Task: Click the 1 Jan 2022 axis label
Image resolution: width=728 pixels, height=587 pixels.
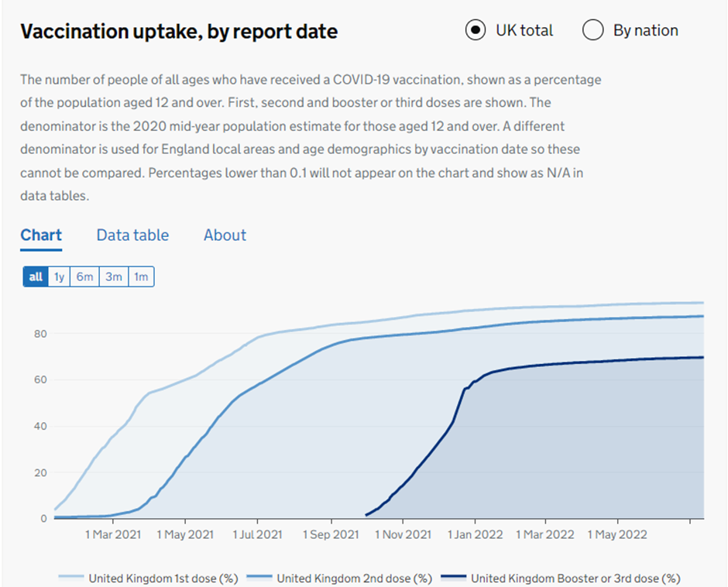Action: click(478, 534)
